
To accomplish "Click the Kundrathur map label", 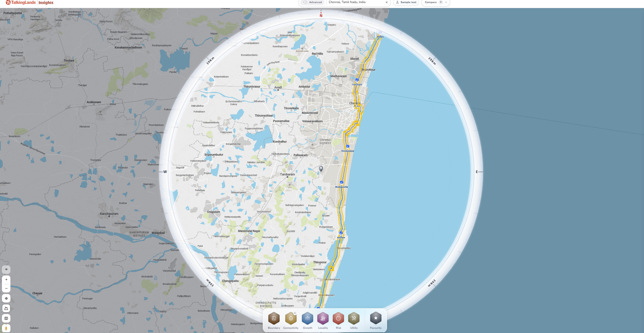I will (x=280, y=141).
